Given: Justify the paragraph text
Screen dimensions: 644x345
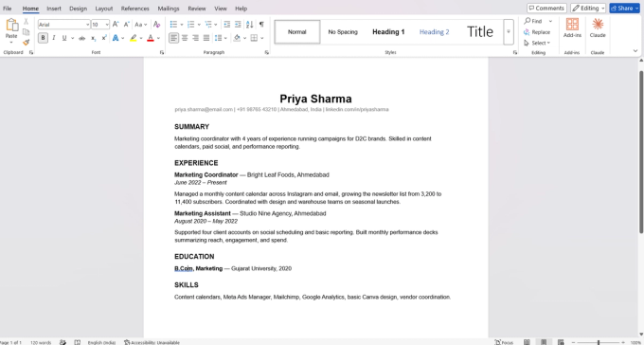Looking at the screenshot, I should (x=206, y=38).
